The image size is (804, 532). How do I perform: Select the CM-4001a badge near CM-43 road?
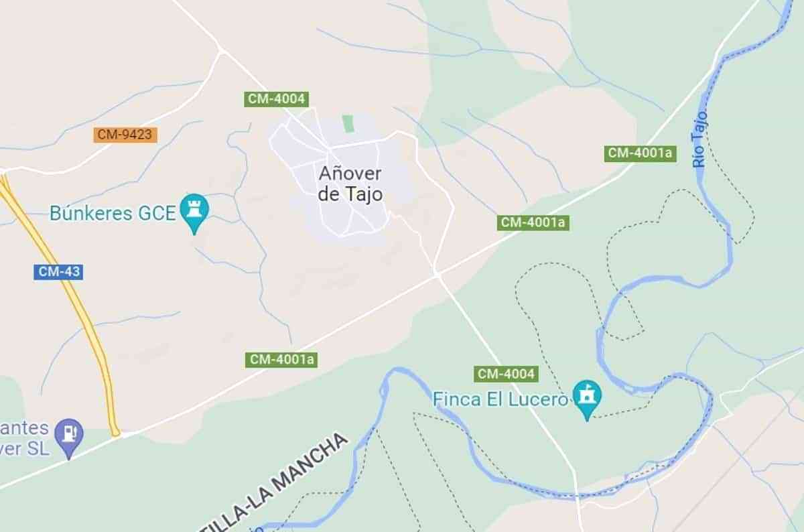click(281, 360)
